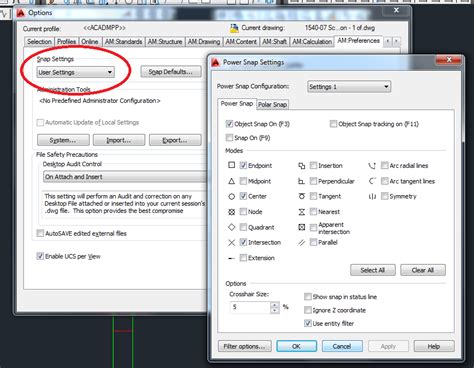The image size is (474, 368).
Task: Enable the Extension snap mode checkbox
Action: [243, 258]
